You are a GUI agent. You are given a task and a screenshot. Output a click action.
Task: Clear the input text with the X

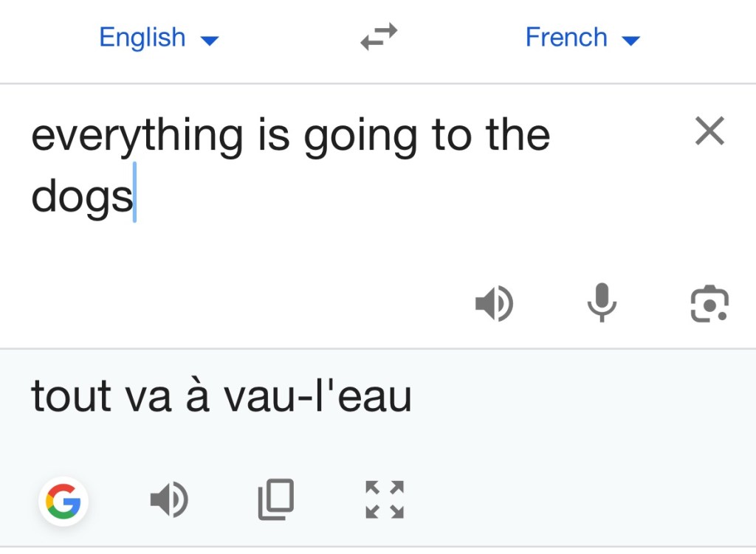click(x=709, y=131)
